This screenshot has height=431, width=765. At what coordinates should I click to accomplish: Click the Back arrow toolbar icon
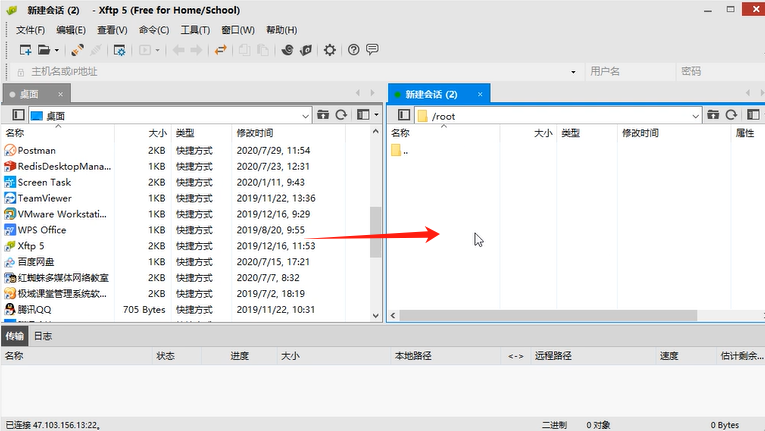click(179, 50)
